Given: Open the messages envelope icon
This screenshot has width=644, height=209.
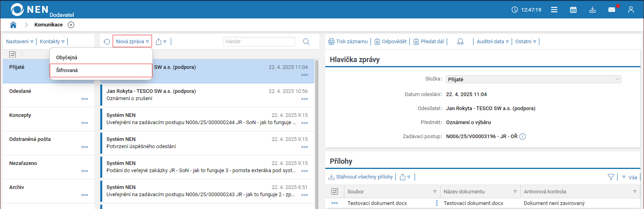Looking at the screenshot, I should tap(612, 10).
